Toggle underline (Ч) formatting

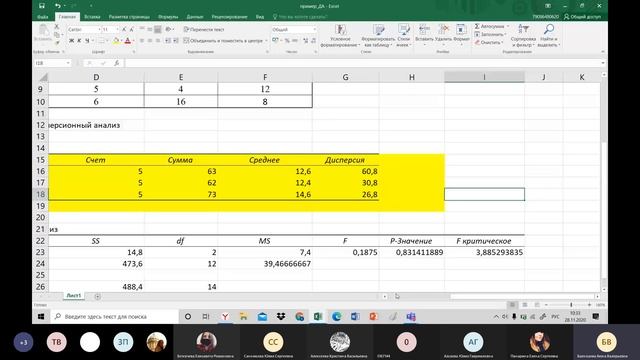coord(87,40)
